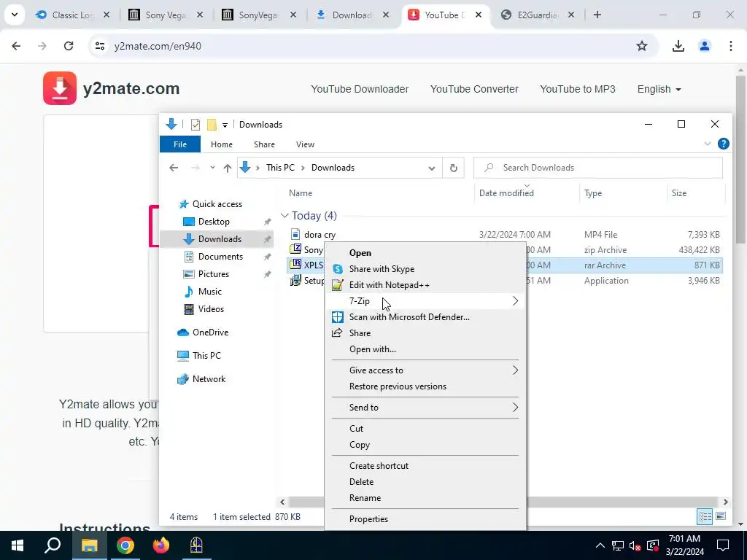Click YouTube Converter link

(x=474, y=89)
